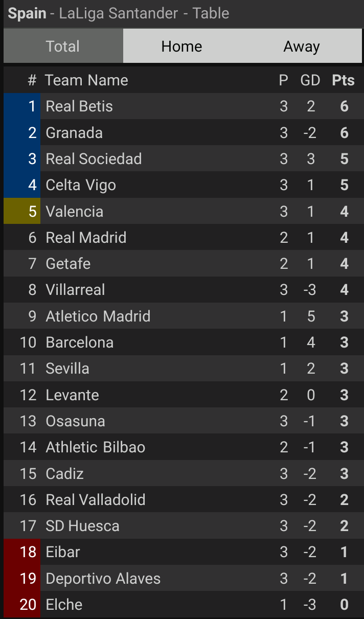This screenshot has width=364, height=619.
Task: Sort by GD column header
Action: pos(310,80)
